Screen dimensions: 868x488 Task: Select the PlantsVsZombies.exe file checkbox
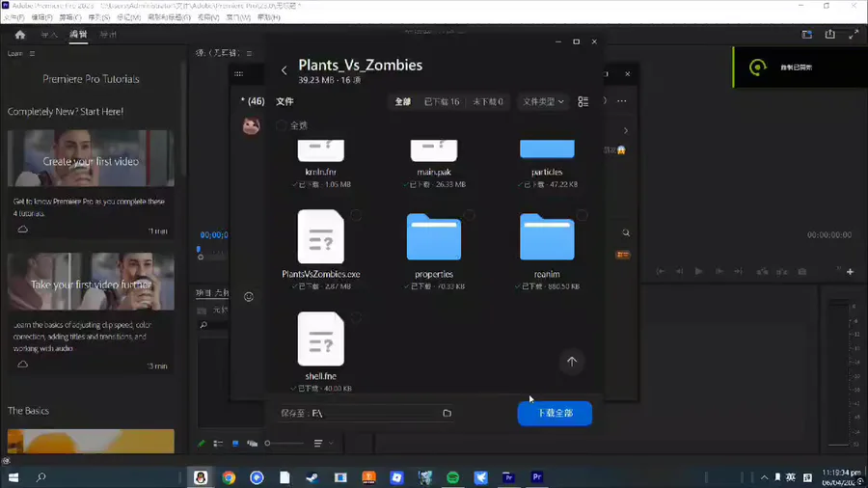(356, 215)
